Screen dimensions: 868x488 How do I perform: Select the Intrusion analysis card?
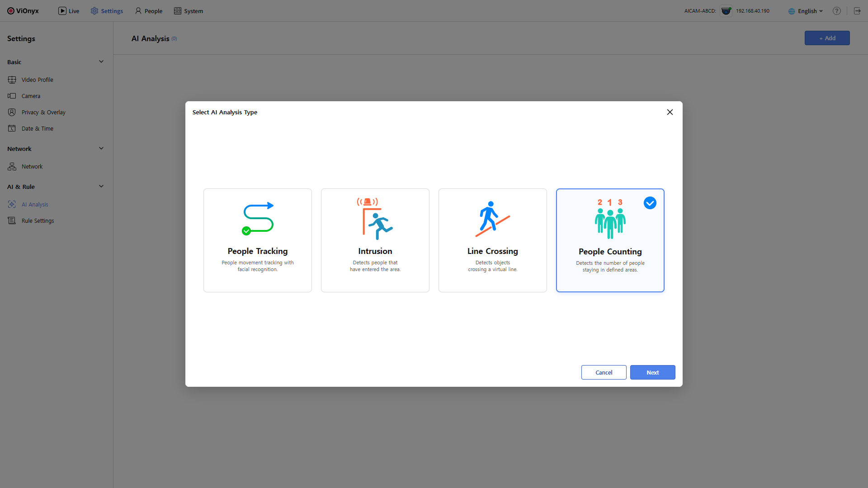[x=375, y=240]
